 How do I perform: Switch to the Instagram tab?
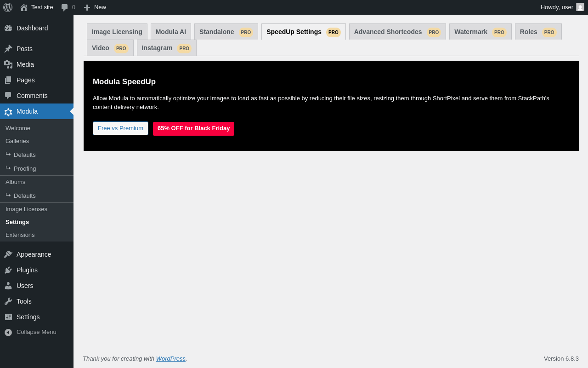coord(167,48)
